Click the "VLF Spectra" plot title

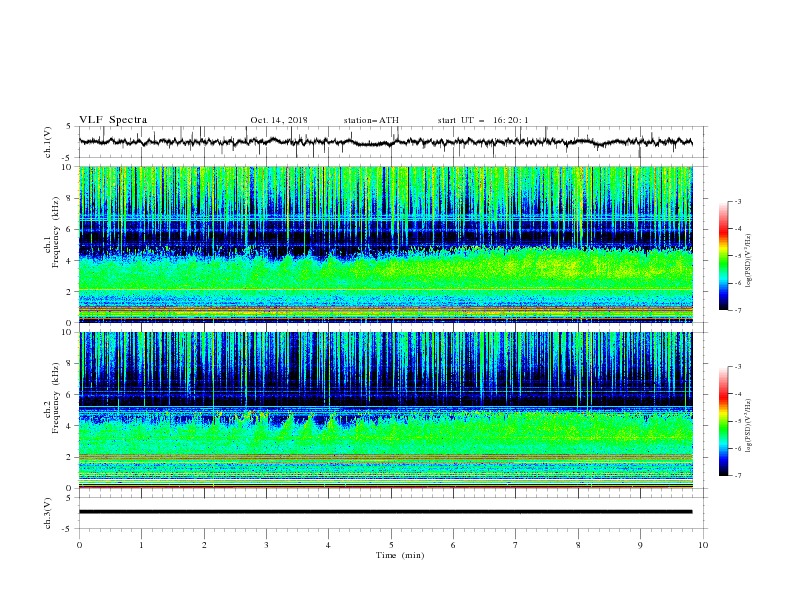pos(113,120)
